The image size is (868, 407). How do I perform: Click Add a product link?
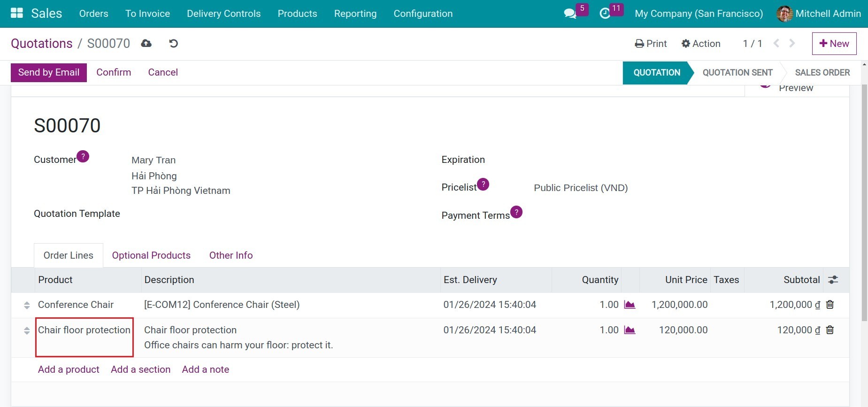click(x=69, y=369)
